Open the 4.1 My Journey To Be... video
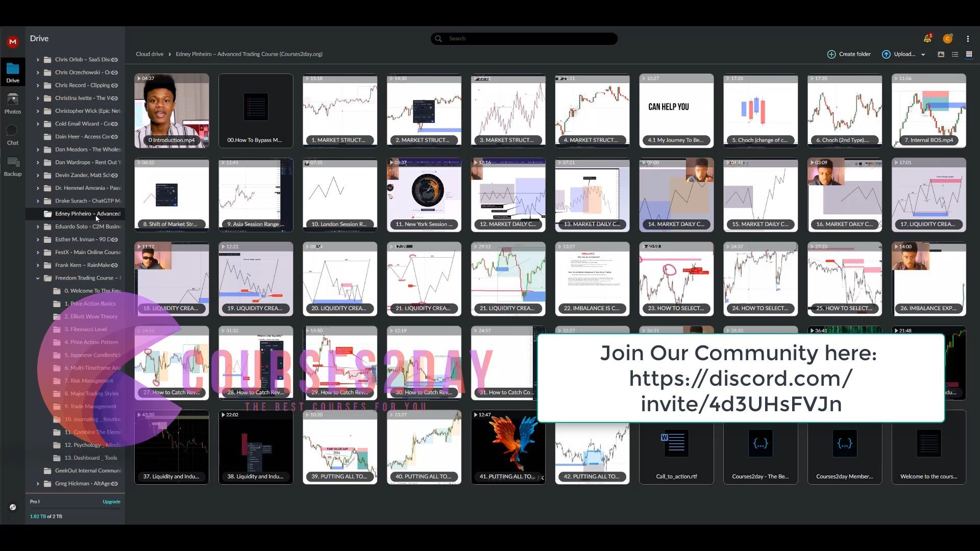Image resolution: width=980 pixels, height=551 pixels. coord(676,111)
